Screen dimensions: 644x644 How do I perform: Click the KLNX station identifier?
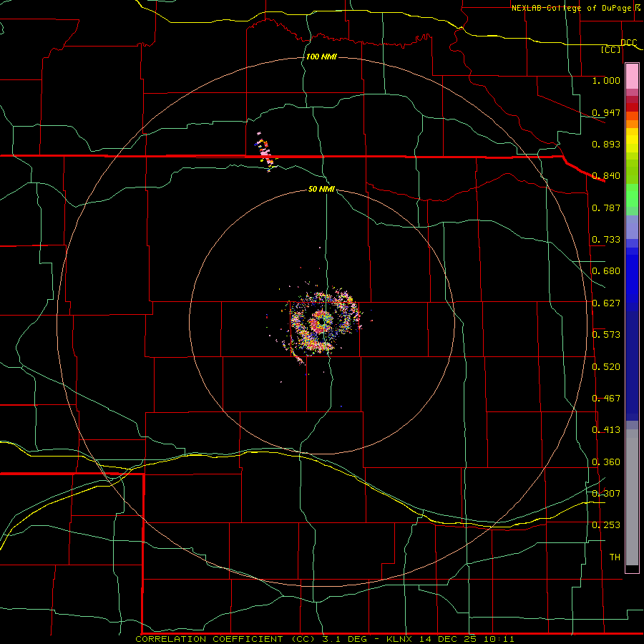click(401, 639)
